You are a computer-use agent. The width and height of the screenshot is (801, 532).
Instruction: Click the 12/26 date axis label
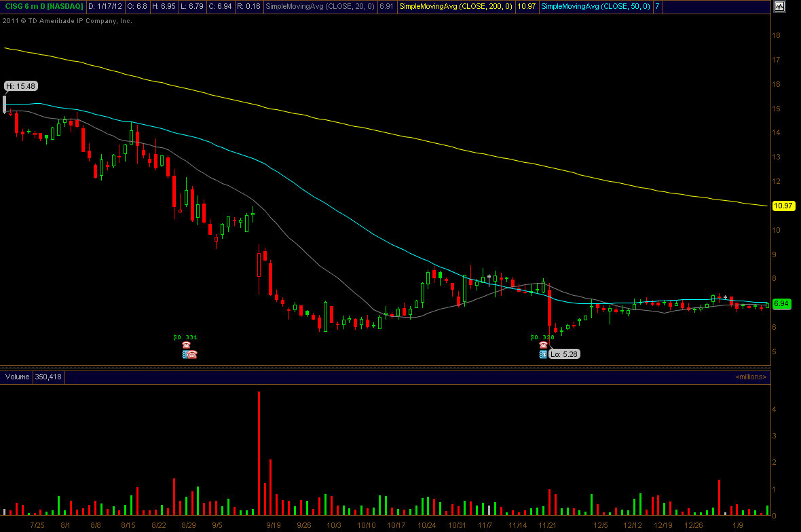coord(694,525)
